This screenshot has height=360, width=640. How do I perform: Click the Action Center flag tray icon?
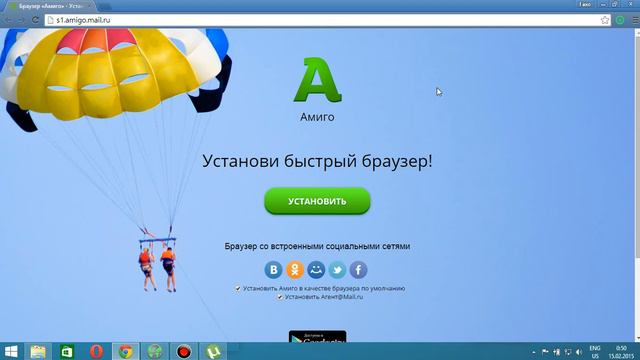pos(545,352)
